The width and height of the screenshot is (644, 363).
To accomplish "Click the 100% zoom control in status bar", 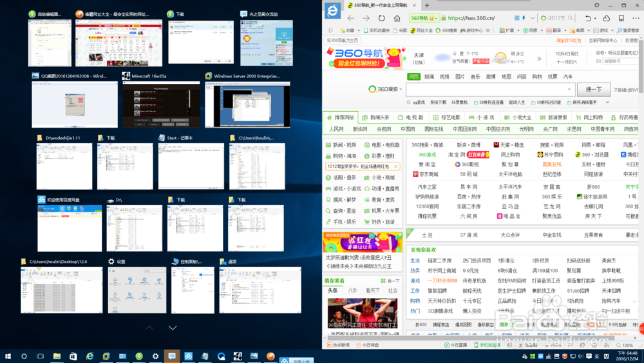I will [625, 346].
